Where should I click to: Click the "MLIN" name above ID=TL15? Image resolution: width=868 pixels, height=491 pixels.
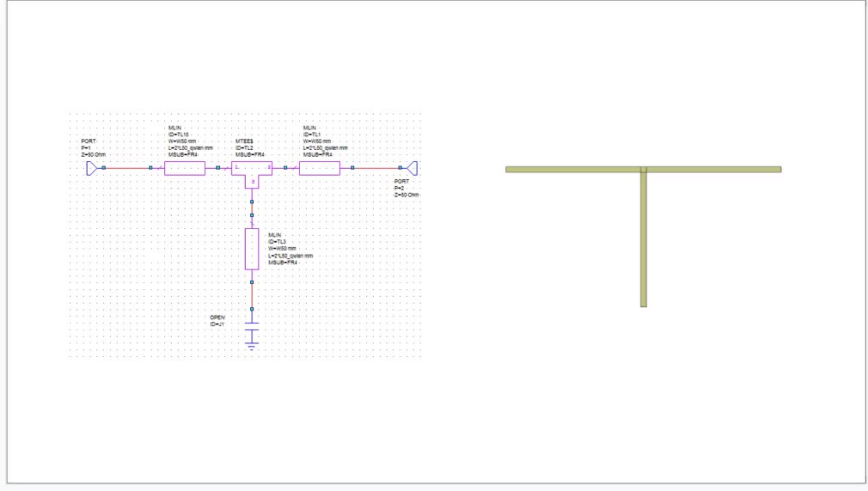[x=174, y=128]
